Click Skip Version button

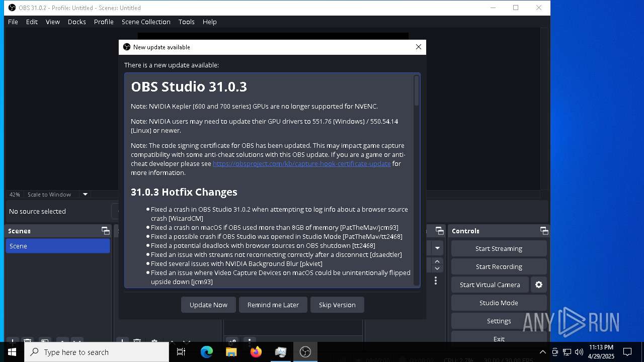click(x=337, y=305)
